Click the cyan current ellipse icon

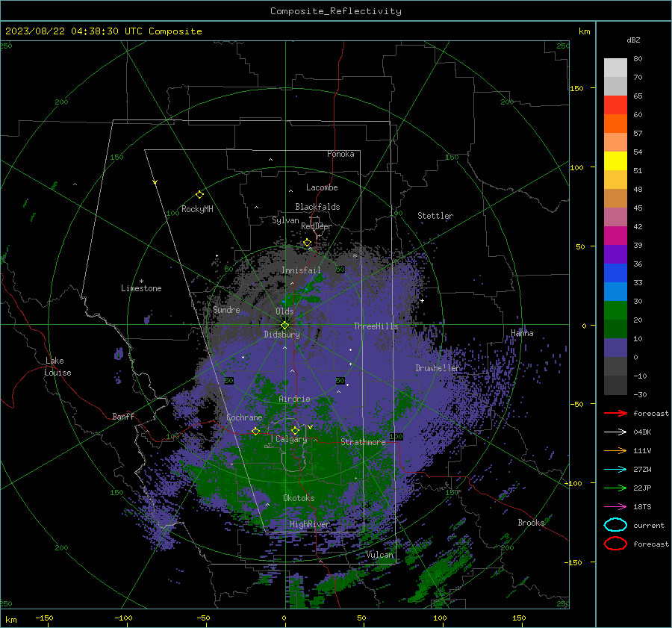tap(615, 525)
